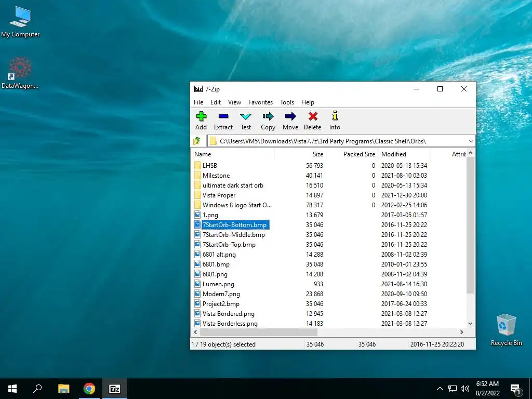532x399 pixels.
Task: Select the Vista Proper folder icon
Action: [197, 195]
